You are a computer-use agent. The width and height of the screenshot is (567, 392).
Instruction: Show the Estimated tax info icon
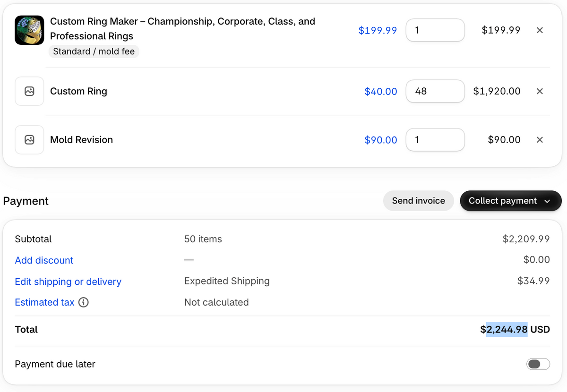click(84, 302)
